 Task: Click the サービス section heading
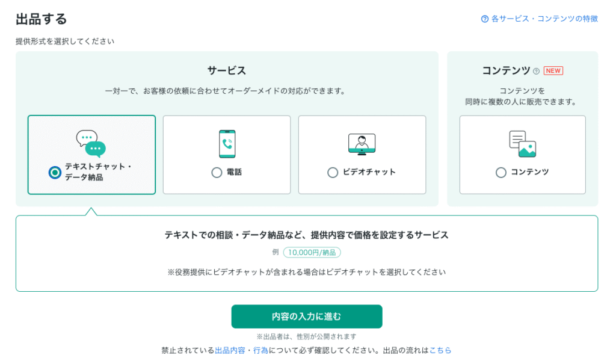(227, 71)
